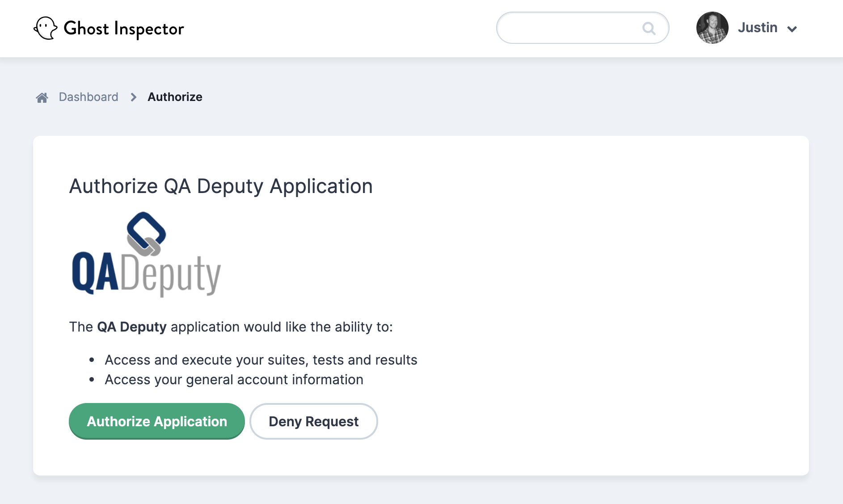The height and width of the screenshot is (504, 843).
Task: Open Justin's profile avatar picture
Action: click(712, 28)
